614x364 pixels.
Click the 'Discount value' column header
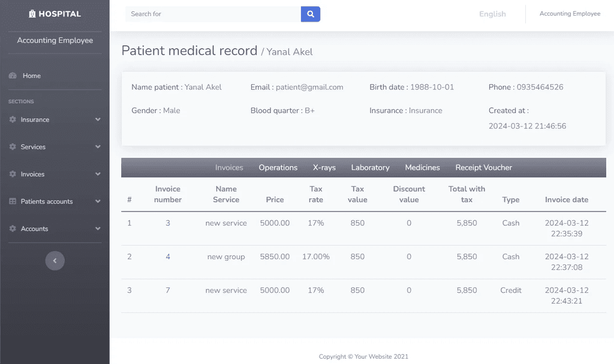pos(409,194)
